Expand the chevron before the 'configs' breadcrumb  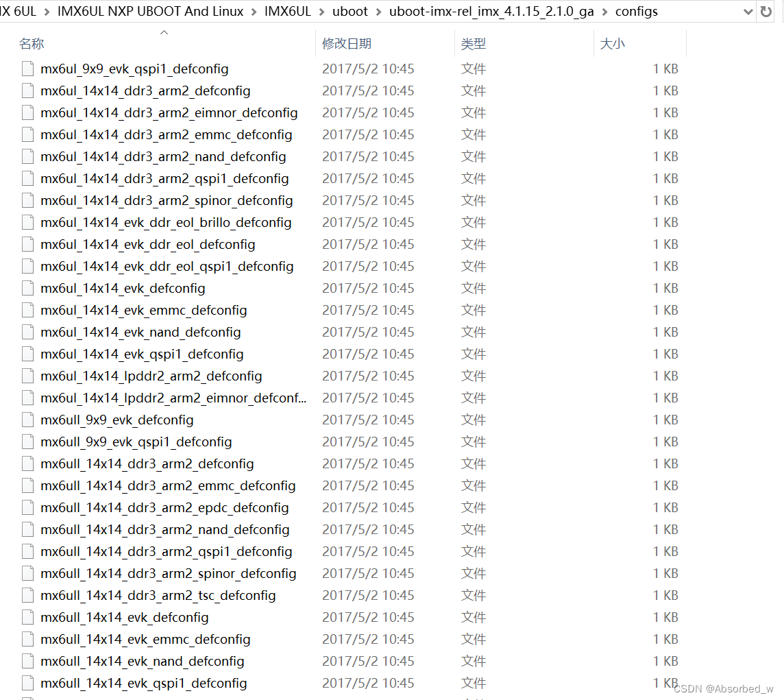(x=604, y=12)
